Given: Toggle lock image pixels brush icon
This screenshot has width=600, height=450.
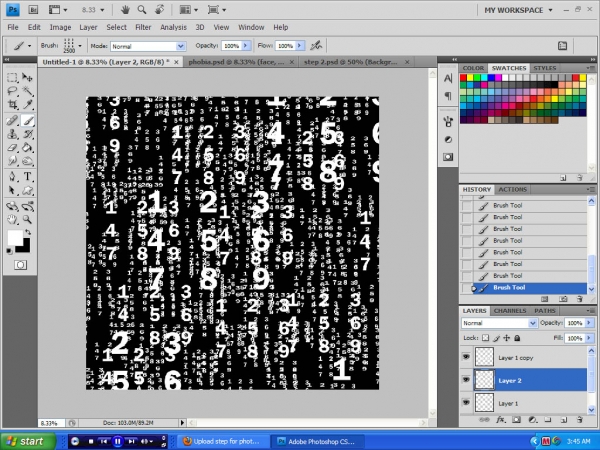Looking at the screenshot, I should pos(496,338).
